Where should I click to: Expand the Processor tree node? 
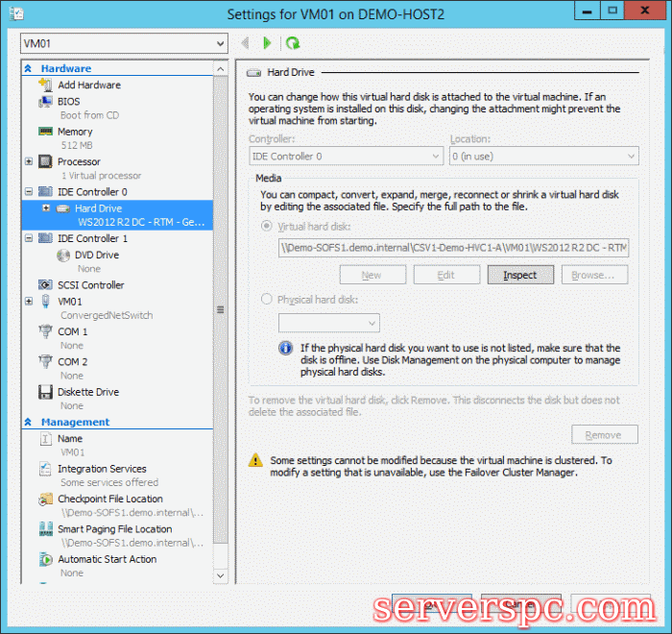pyautogui.click(x=29, y=161)
